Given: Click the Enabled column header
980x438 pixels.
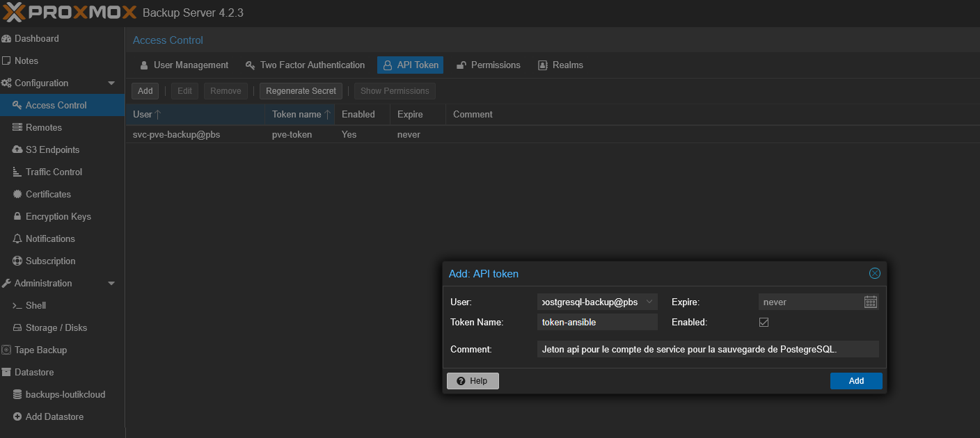Looking at the screenshot, I should click(x=362, y=114).
